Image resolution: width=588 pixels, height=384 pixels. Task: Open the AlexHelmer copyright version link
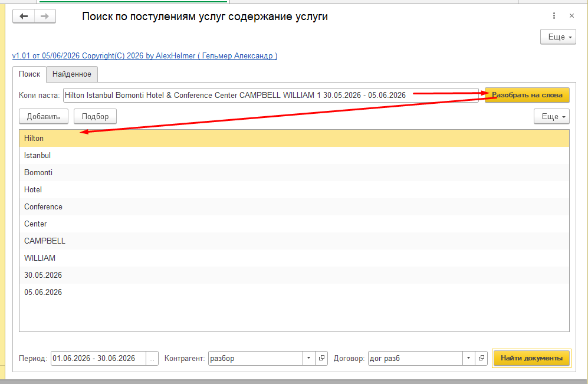[144, 55]
